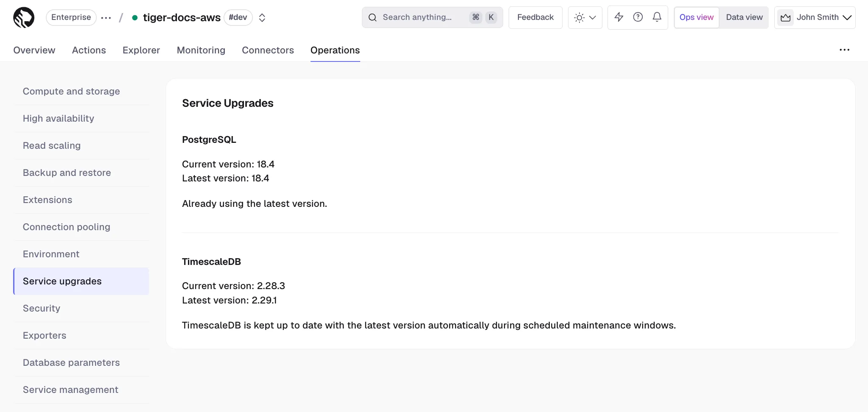Click the tiger-docs-aws service name
Viewport: 868px width, 412px height.
click(182, 17)
